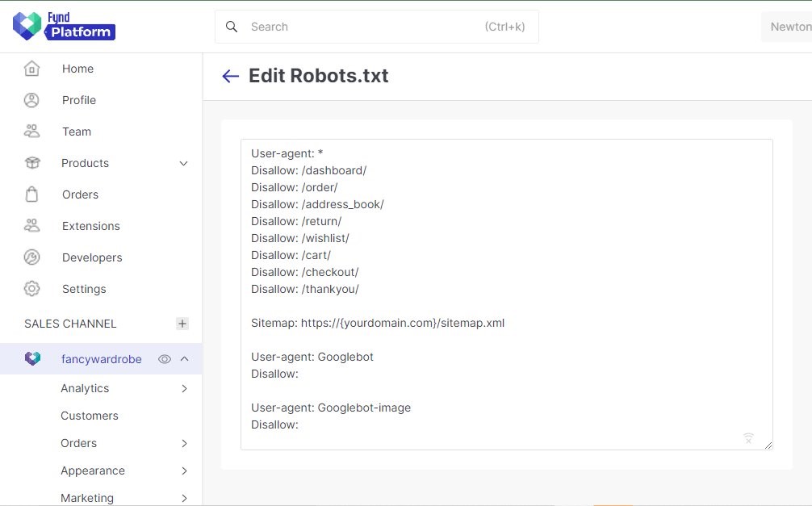Screen dimensions: 812x506
Task: Collapse the fancywardrobe sales channel chevron
Action: 184,359
